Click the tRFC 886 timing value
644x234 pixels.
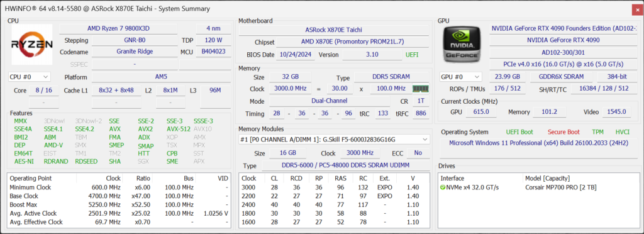tap(421, 114)
